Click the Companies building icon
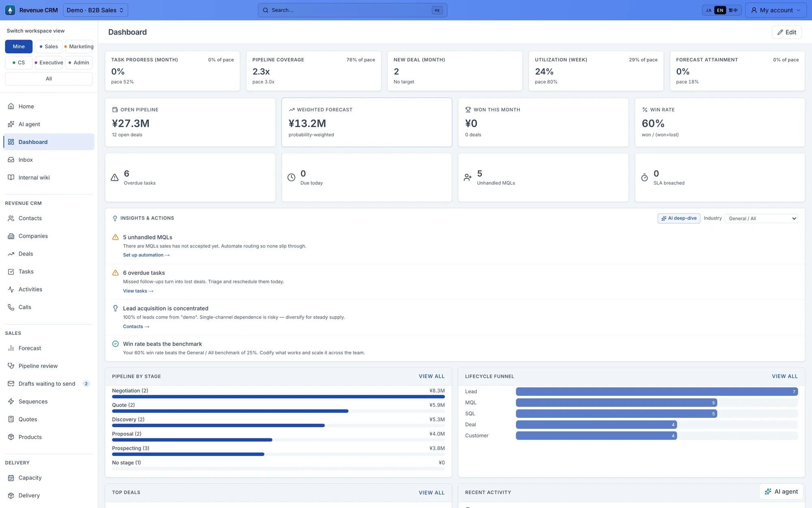 [x=11, y=236]
